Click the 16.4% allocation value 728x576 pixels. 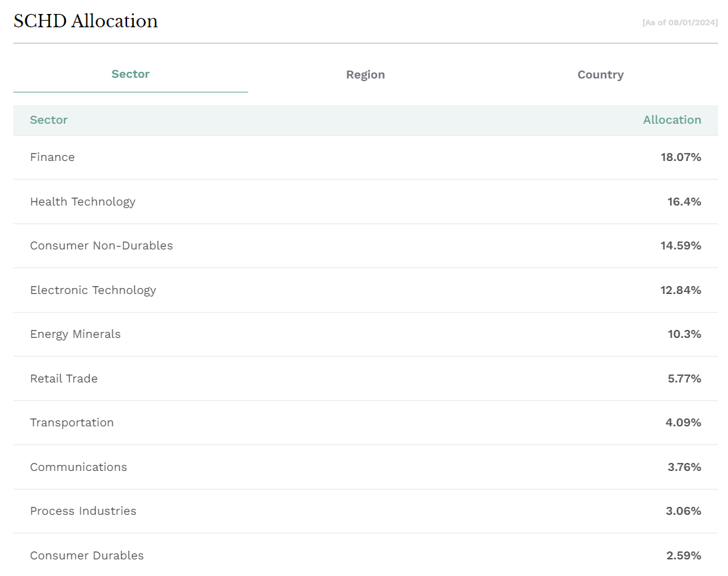(x=684, y=202)
